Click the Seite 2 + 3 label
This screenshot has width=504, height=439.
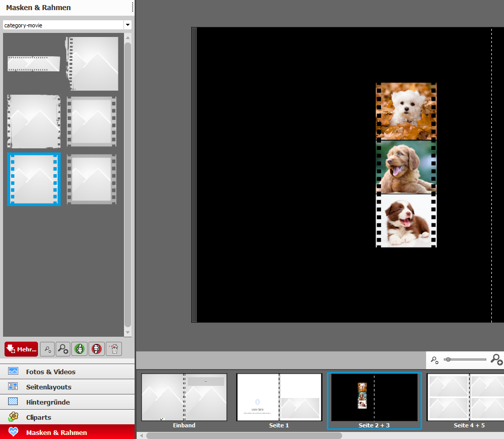(x=374, y=425)
